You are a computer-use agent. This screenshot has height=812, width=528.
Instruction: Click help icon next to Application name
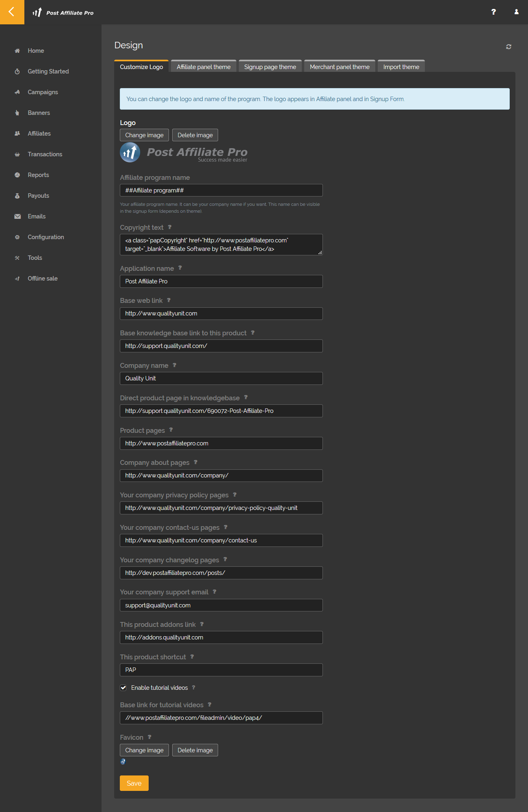[x=180, y=268]
